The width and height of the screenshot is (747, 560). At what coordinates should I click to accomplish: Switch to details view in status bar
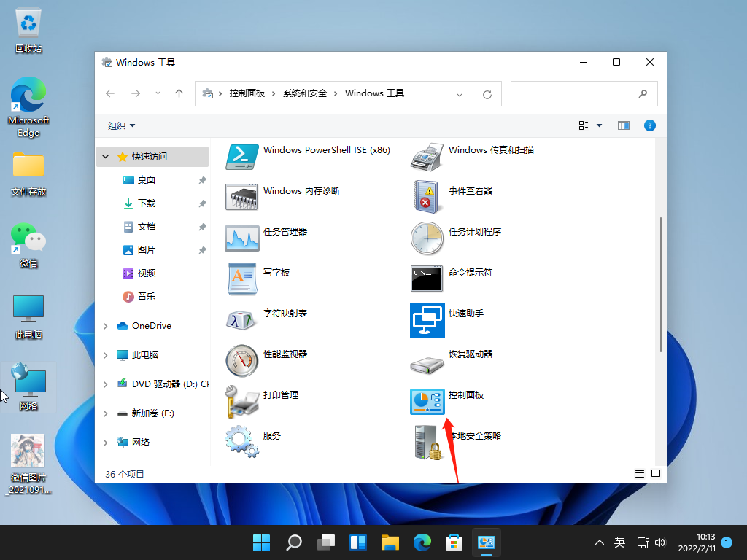pyautogui.click(x=640, y=474)
